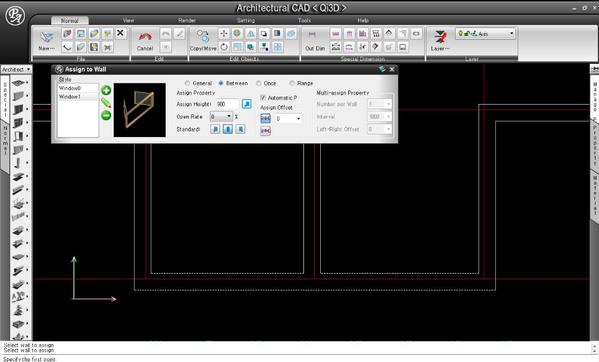This screenshot has height=362, width=599.
Task: Pick the Window1 style entry
Action: [78, 97]
